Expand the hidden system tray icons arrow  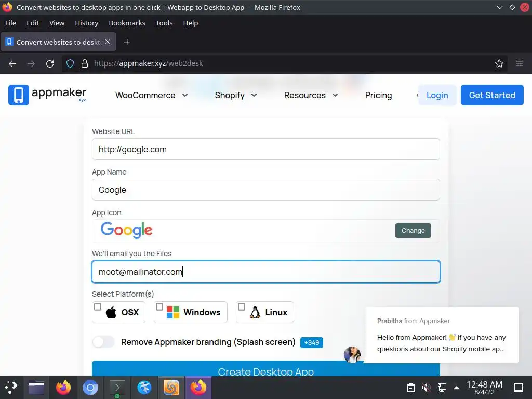point(457,388)
